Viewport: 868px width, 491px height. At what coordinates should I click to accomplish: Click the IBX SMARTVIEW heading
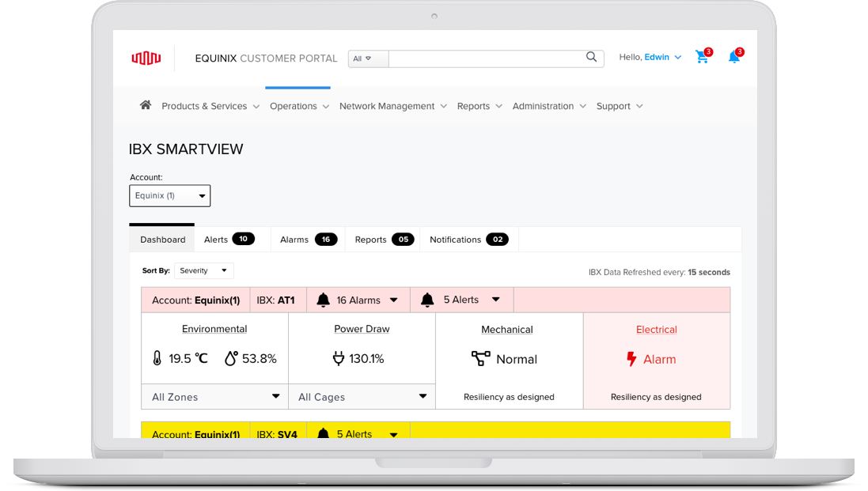point(186,149)
